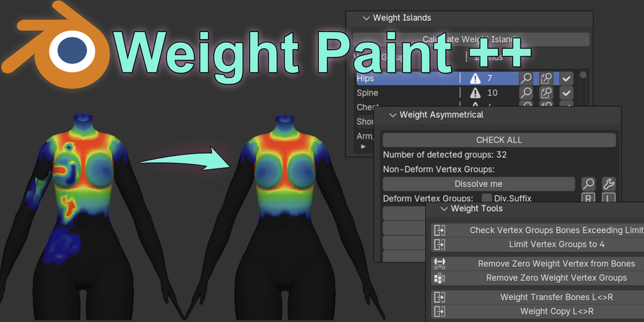The height and width of the screenshot is (322, 644).
Task: Click the select-islands magnifier icon in the Hips row
Action: click(x=546, y=78)
